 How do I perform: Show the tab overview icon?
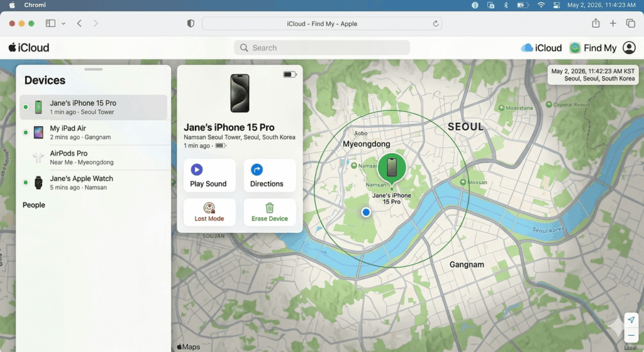point(630,23)
